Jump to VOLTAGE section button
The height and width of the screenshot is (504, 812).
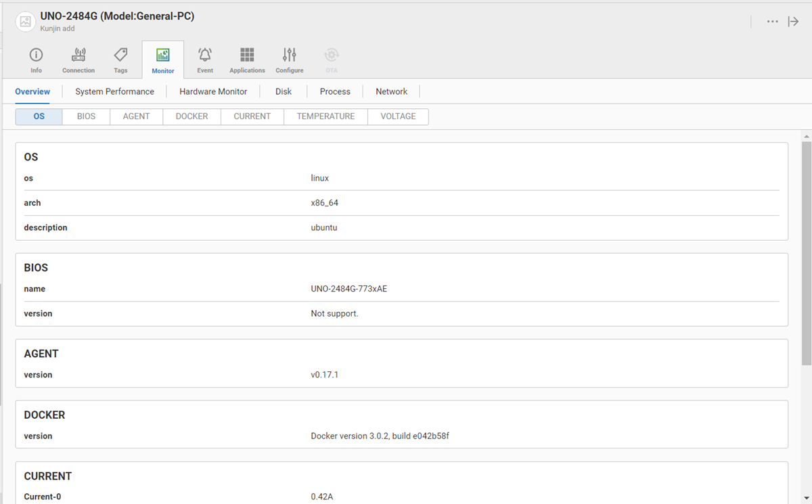pyautogui.click(x=398, y=116)
